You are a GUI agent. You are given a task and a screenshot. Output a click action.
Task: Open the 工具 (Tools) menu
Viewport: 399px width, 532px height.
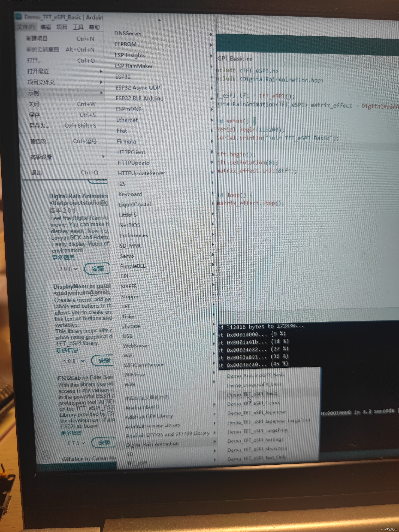coord(78,27)
